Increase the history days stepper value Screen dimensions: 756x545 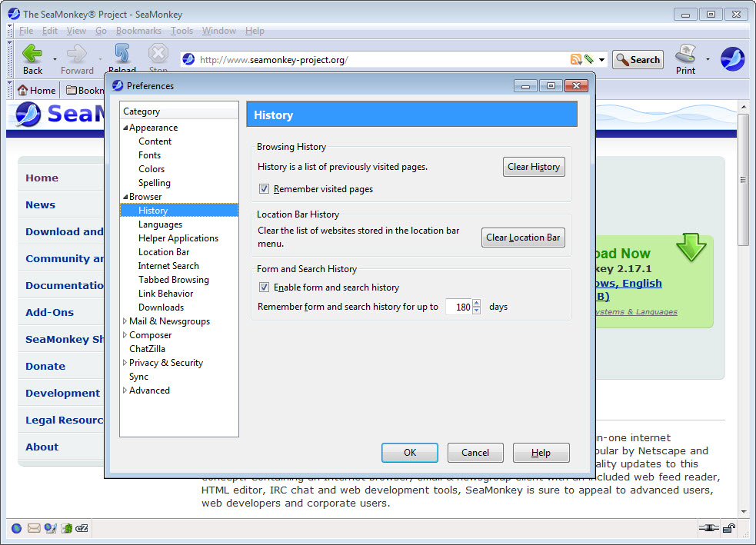click(476, 303)
